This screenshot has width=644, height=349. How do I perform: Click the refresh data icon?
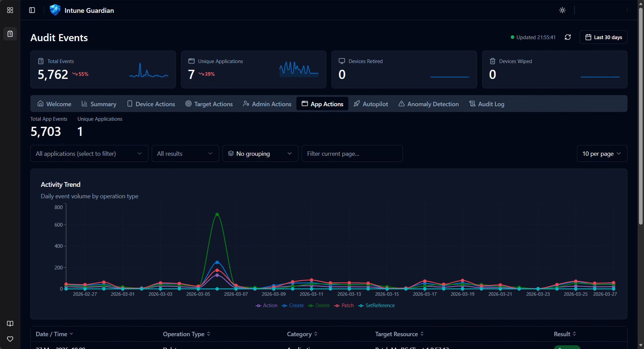pos(567,37)
